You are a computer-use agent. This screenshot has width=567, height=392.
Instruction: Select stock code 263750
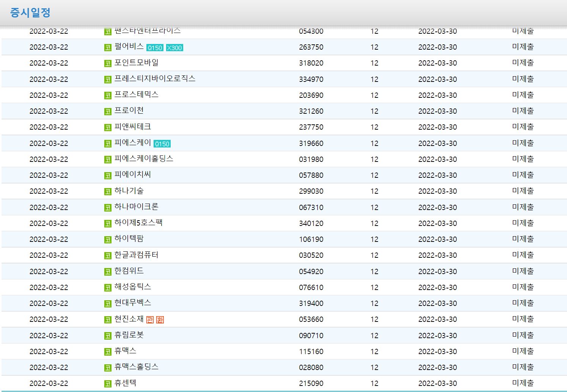click(311, 47)
